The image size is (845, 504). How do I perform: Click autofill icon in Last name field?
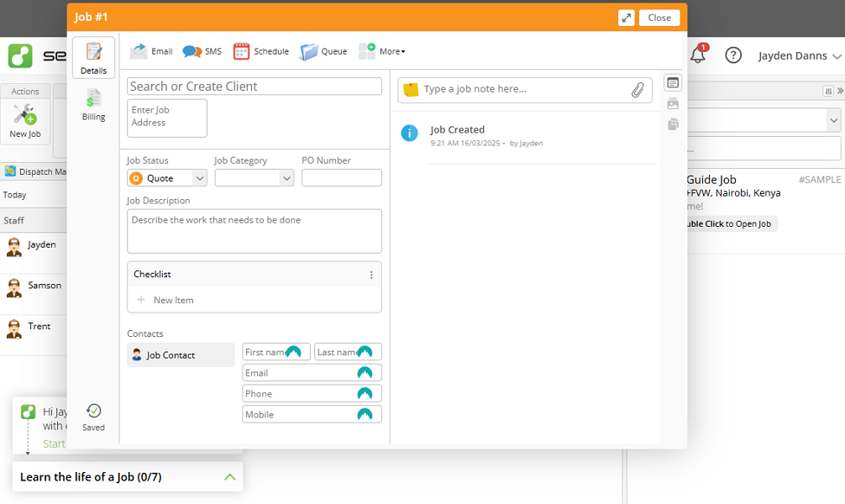coord(365,352)
